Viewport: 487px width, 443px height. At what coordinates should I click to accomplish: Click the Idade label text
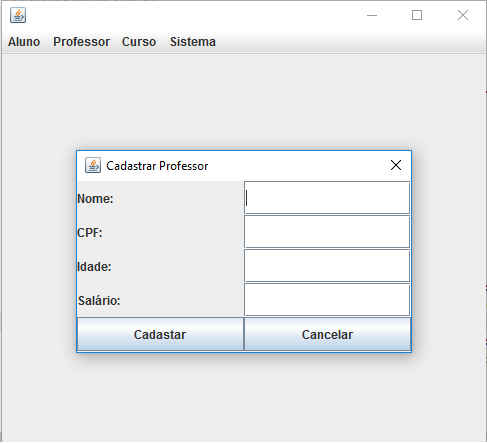94,267
